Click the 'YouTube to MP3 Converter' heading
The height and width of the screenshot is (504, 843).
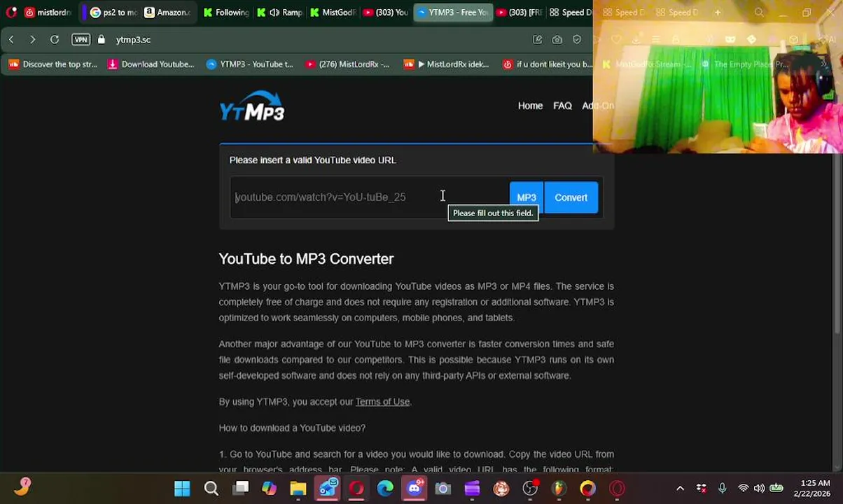click(x=306, y=259)
